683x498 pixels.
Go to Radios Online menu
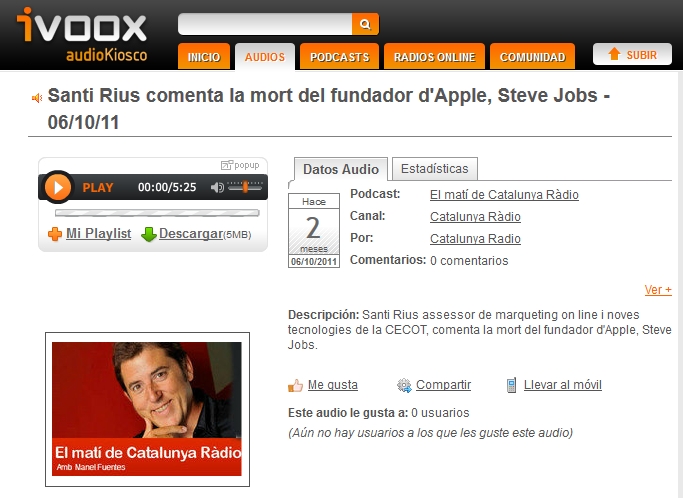(434, 57)
